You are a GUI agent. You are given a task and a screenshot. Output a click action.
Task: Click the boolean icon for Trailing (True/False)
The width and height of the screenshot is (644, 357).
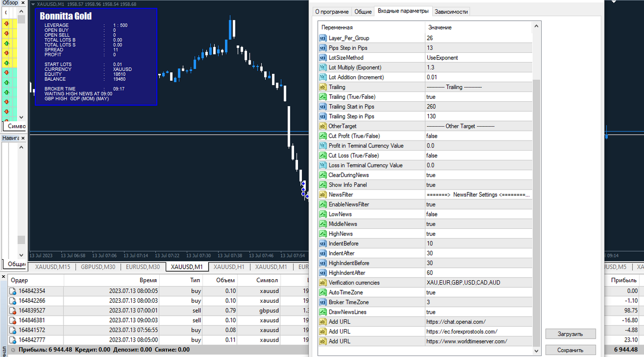(322, 97)
